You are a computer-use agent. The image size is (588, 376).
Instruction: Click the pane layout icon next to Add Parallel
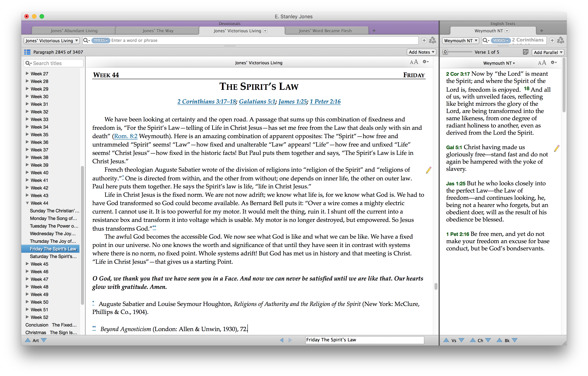525,52
